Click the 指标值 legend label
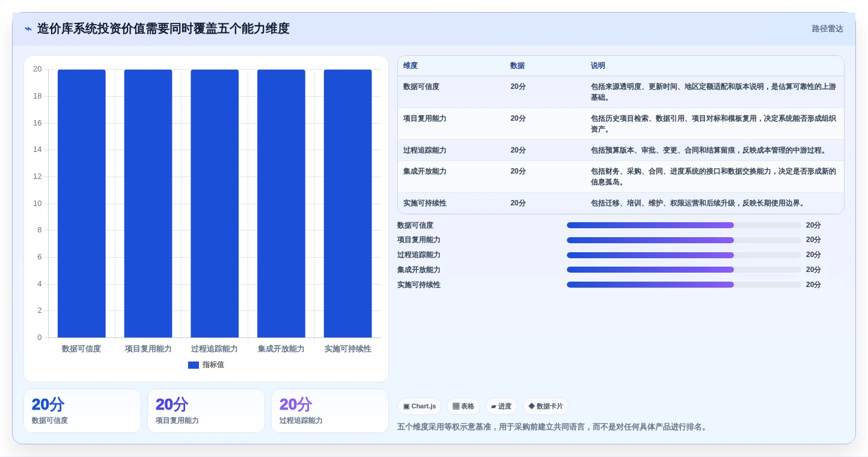Viewport: 868px width, 457px height. pyautogui.click(x=213, y=365)
